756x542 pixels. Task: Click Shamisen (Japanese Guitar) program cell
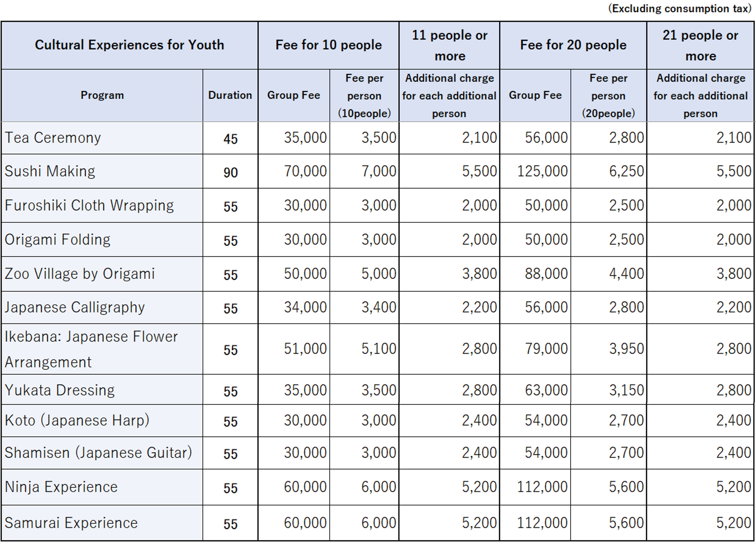pyautogui.click(x=102, y=453)
